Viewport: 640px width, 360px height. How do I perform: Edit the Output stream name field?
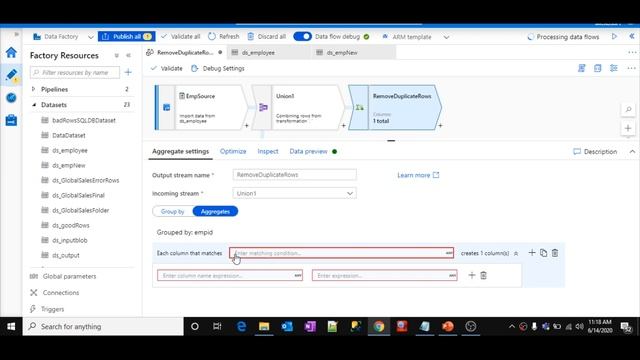click(x=294, y=175)
